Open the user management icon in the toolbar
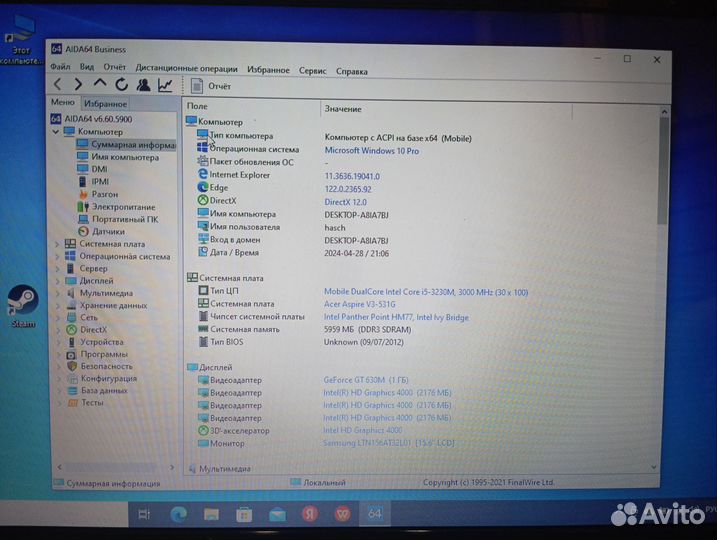717x540 pixels. (x=143, y=86)
